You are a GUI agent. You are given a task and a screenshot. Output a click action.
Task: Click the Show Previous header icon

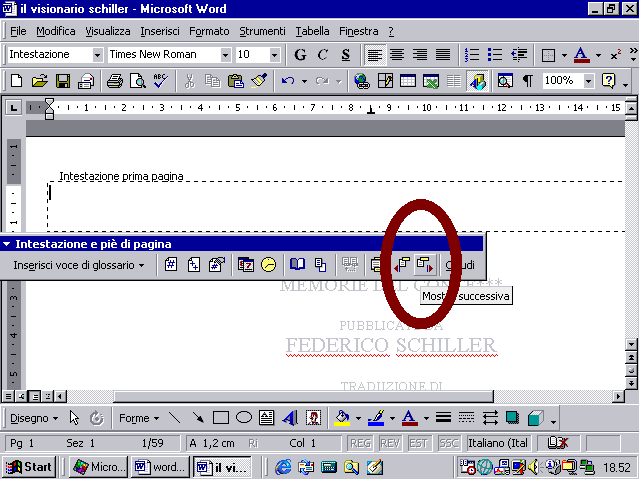point(403,265)
